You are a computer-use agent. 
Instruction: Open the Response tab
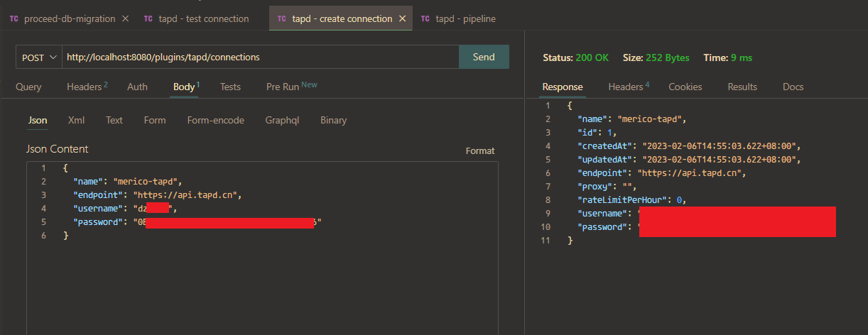coord(563,87)
